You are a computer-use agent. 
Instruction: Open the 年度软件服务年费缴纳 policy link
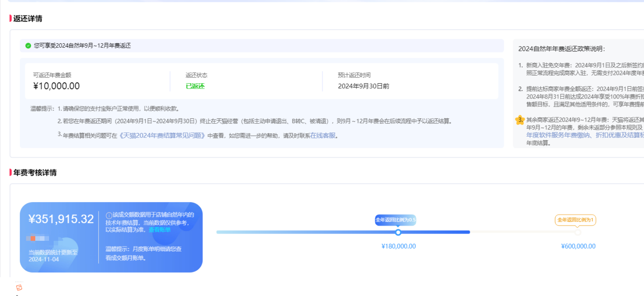(558, 135)
